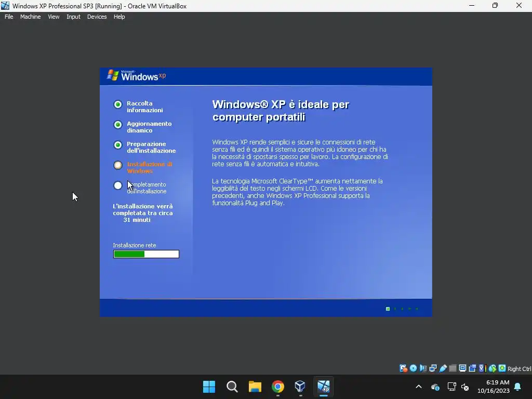Viewport: 532px width, 399px height.
Task: Click heading 'Windows® XP è ideale per'
Action: [x=281, y=104]
